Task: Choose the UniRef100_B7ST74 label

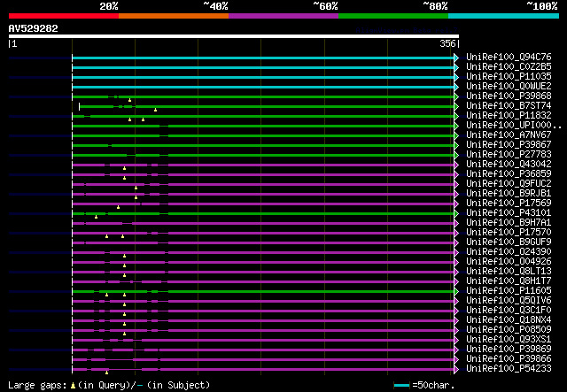Action: (509, 106)
